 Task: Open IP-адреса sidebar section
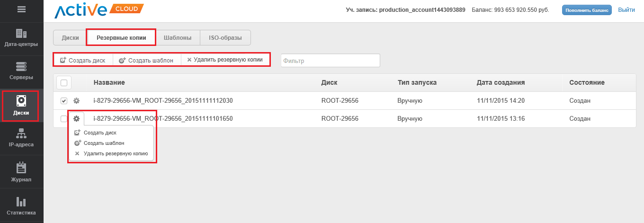(x=21, y=138)
